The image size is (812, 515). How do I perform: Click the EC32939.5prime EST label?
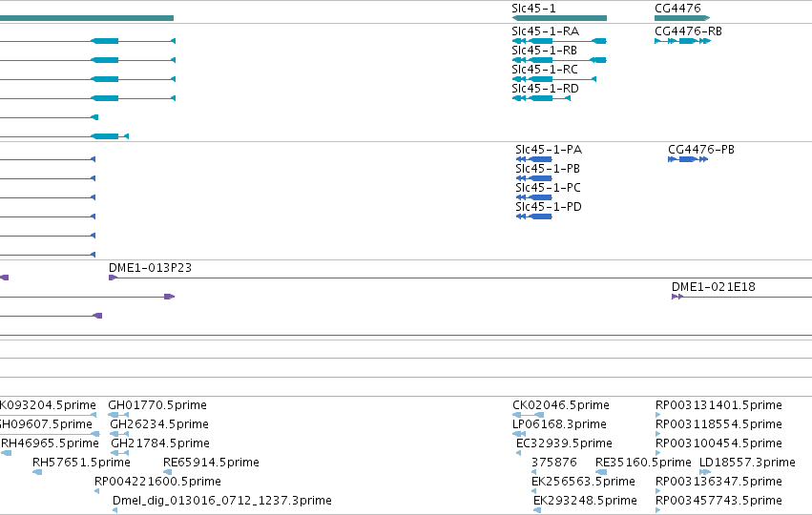pyautogui.click(x=564, y=443)
